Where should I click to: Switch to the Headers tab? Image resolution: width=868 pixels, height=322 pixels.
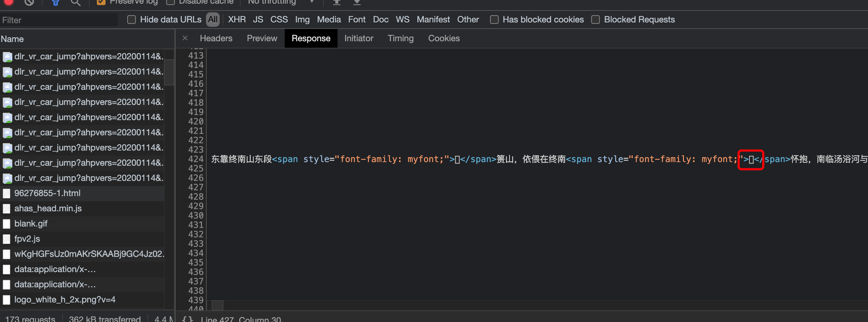(216, 38)
